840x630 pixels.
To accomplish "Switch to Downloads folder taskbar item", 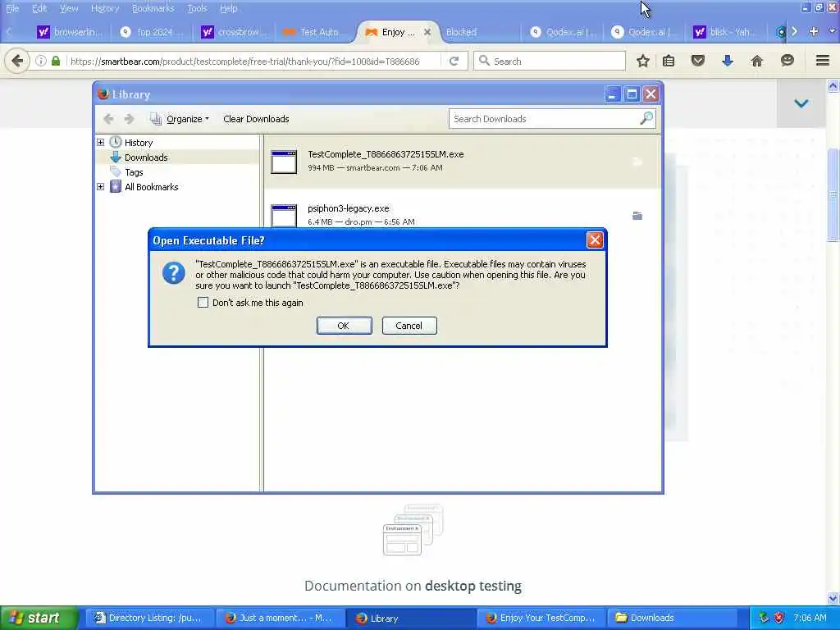I will (673, 619).
